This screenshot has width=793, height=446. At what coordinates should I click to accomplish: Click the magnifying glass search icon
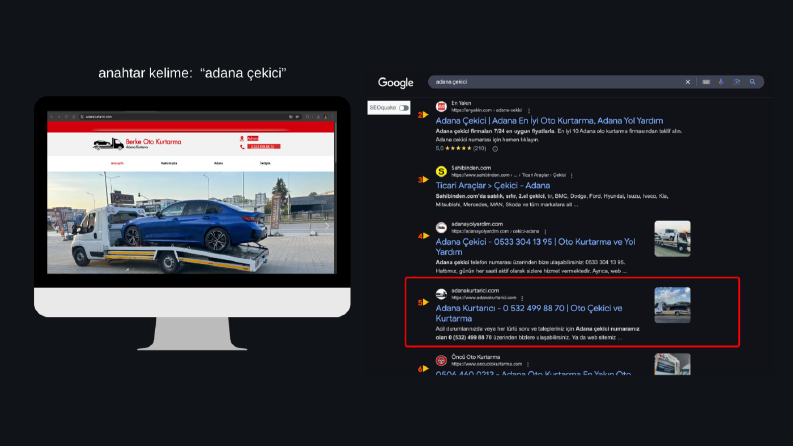[x=753, y=82]
